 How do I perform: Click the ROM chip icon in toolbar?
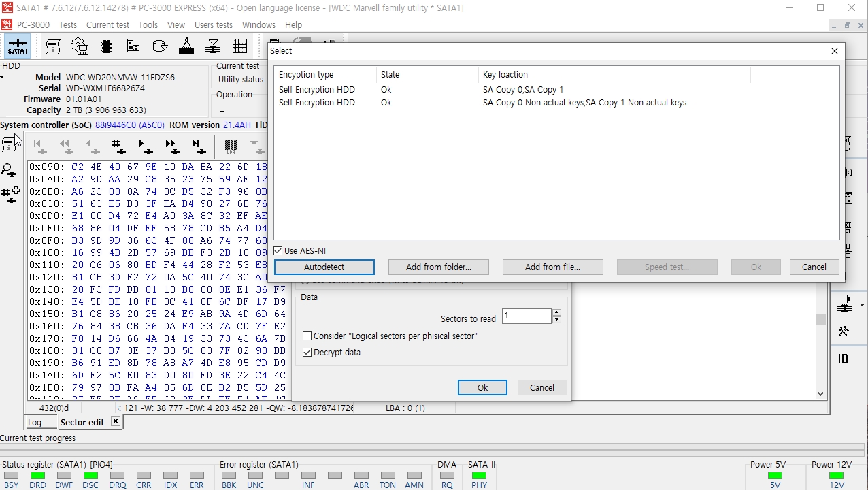pyautogui.click(x=106, y=46)
